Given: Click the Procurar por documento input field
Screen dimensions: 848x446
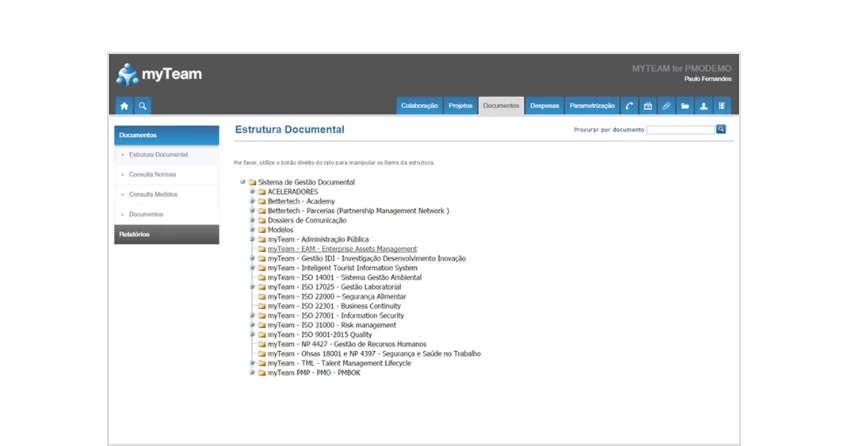Looking at the screenshot, I should [x=680, y=129].
